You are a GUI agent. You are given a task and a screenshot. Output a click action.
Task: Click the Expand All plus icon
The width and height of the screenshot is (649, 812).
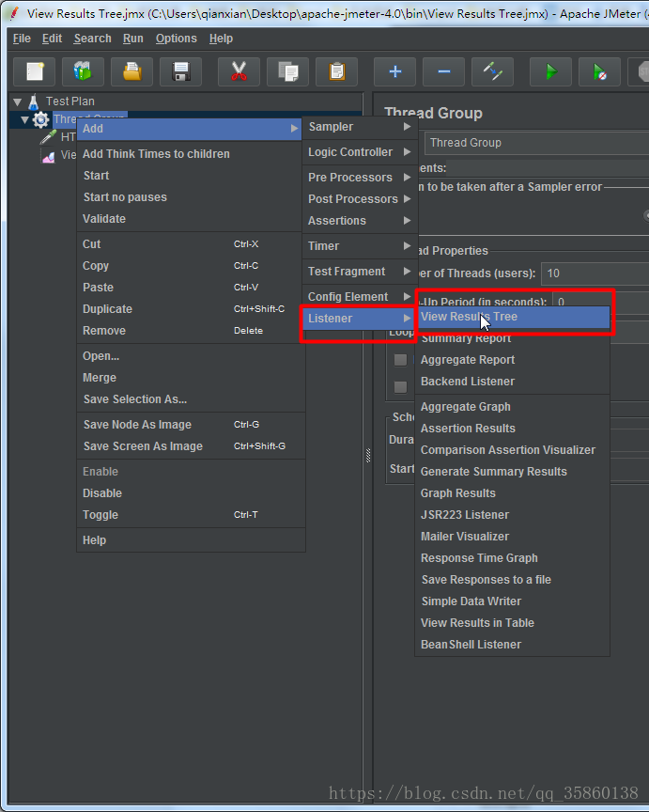[394, 71]
